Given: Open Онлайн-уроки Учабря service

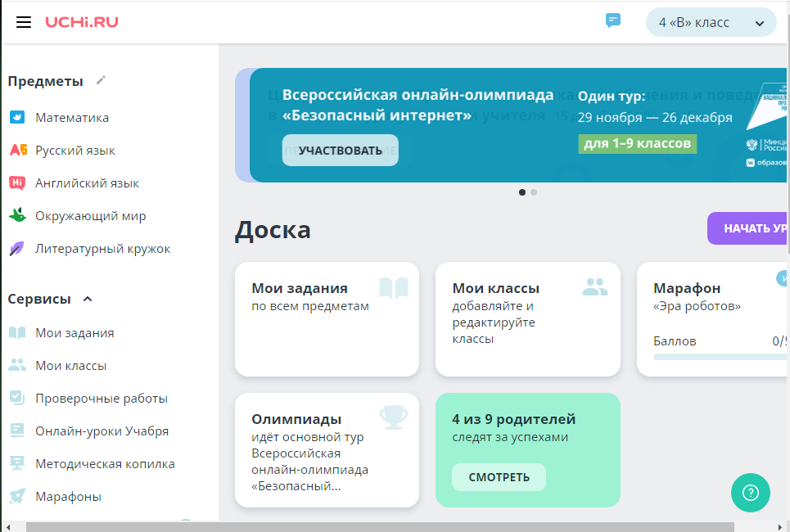Looking at the screenshot, I should pos(102,431).
